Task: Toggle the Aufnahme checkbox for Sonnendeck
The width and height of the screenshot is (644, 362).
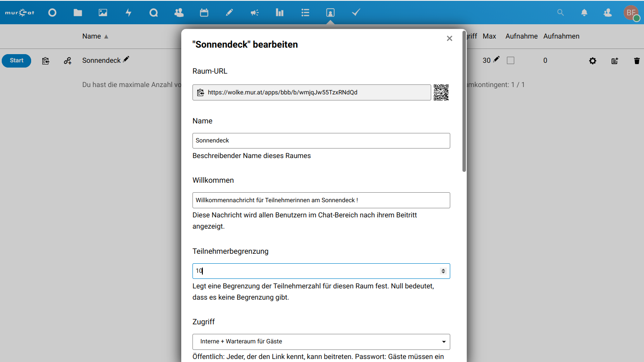Action: click(x=511, y=61)
